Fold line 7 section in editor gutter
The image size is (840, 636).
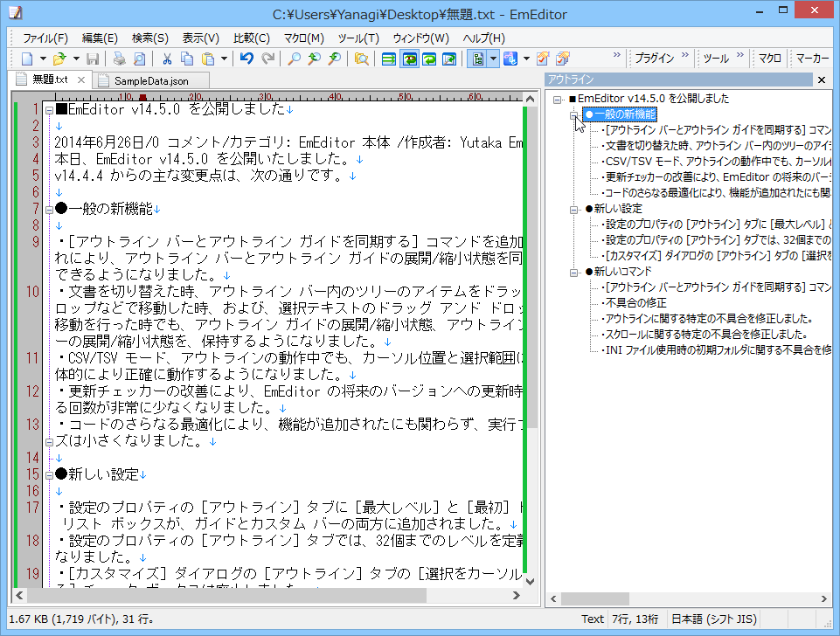tap(49, 210)
